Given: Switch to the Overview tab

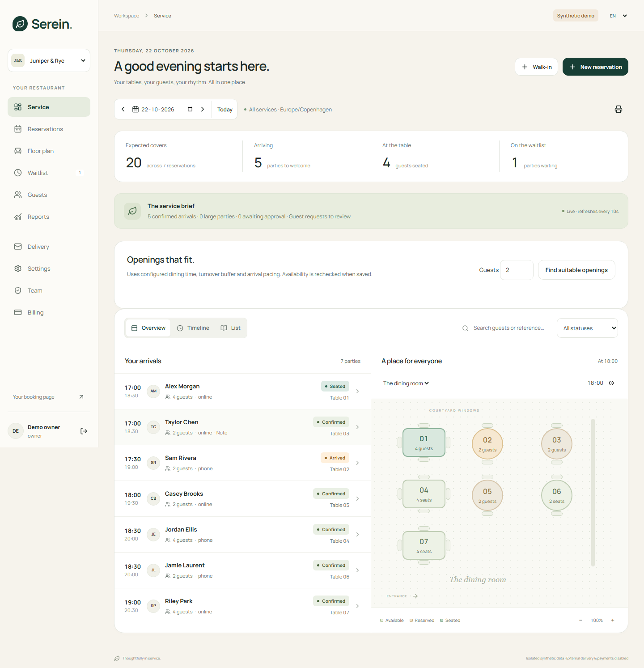Looking at the screenshot, I should coord(148,328).
